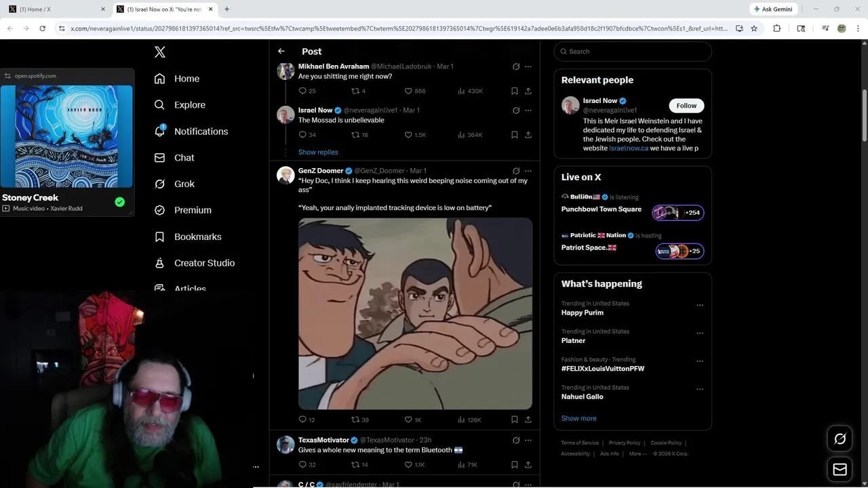Viewport: 868px width, 488px height.
Task: Open Premium in the left navigation
Action: point(183,210)
